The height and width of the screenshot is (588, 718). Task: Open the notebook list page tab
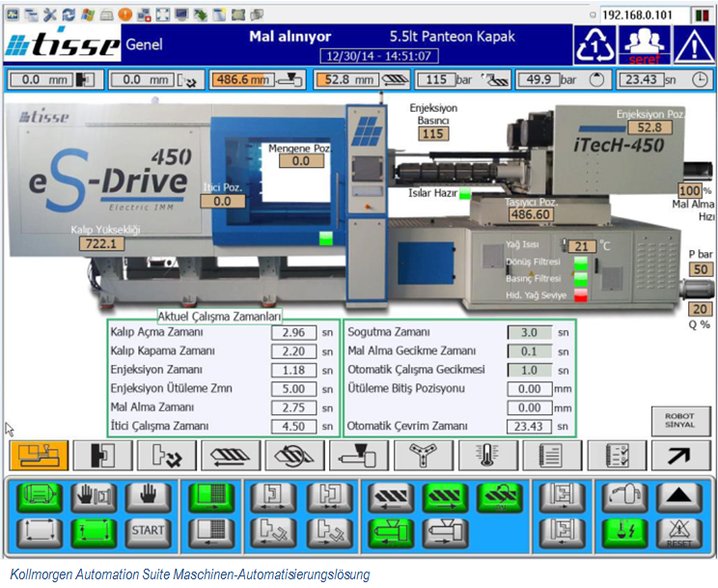[x=553, y=455]
